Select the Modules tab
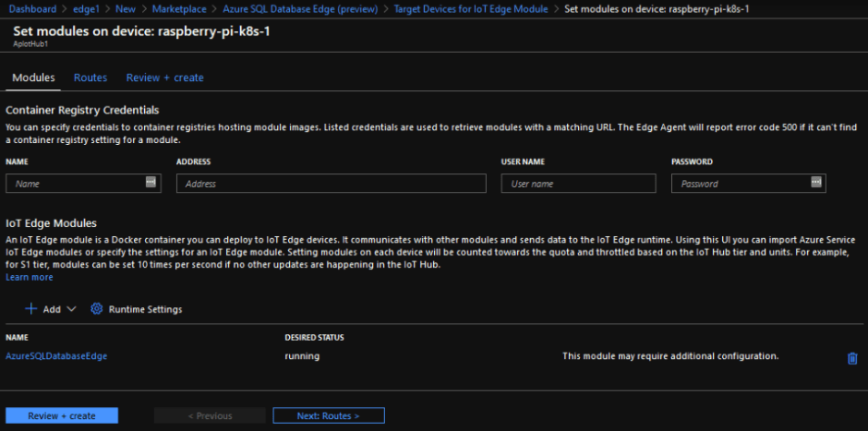The height and width of the screenshot is (431, 868). coord(33,78)
